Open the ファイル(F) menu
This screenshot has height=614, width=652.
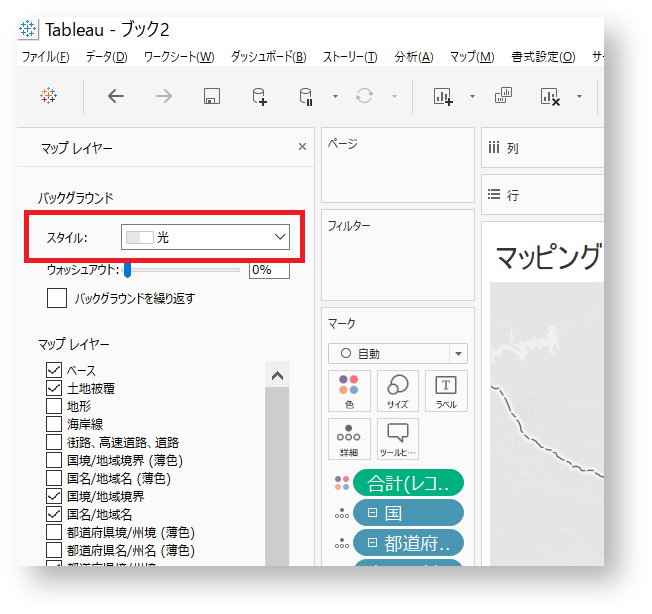point(45,57)
